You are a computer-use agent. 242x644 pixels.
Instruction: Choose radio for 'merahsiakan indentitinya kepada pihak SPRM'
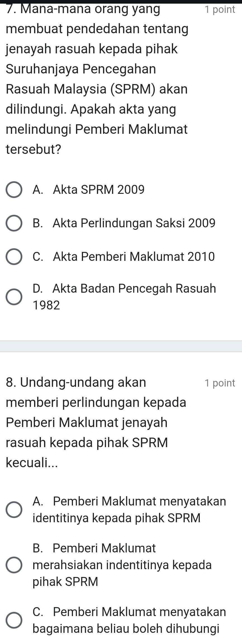click(14, 565)
